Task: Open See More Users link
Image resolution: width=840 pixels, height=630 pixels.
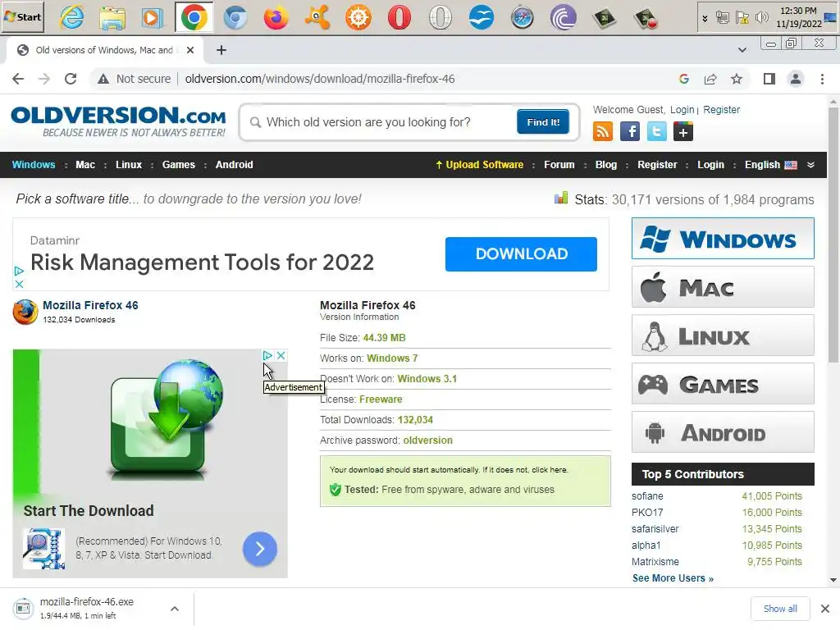Action: pos(673,578)
